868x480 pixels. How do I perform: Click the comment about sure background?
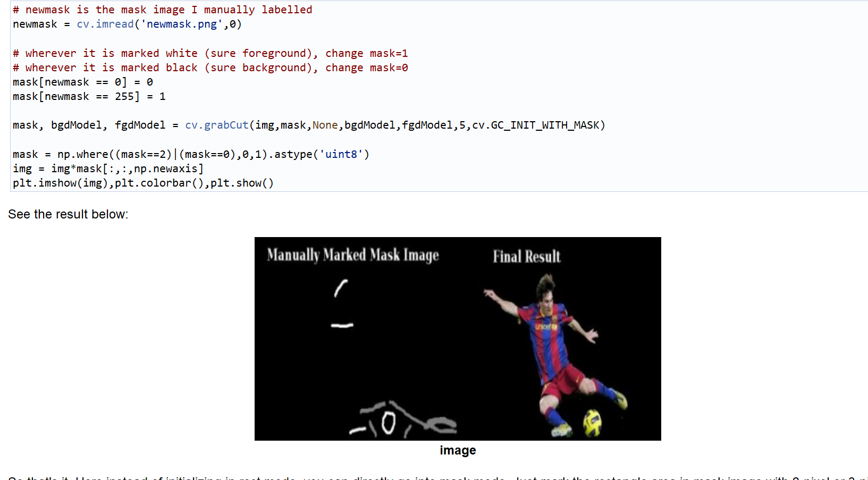tap(210, 68)
